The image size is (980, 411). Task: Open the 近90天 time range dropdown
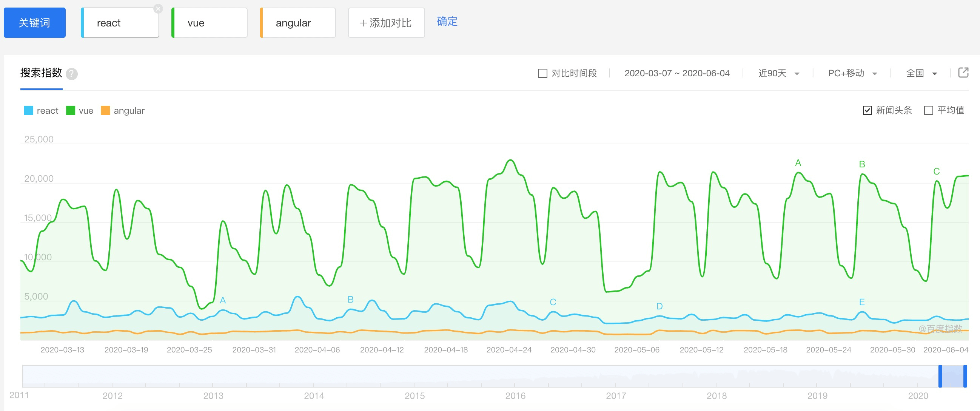pos(778,73)
